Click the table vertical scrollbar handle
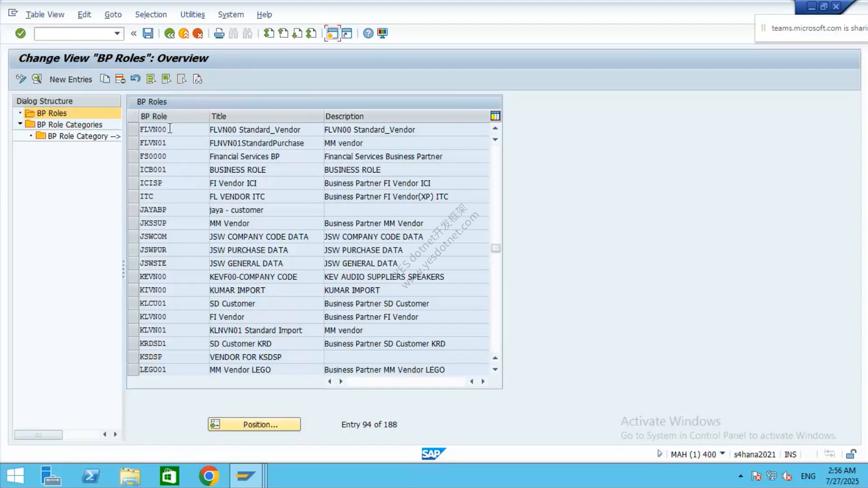This screenshot has height=488, width=868. 496,248
